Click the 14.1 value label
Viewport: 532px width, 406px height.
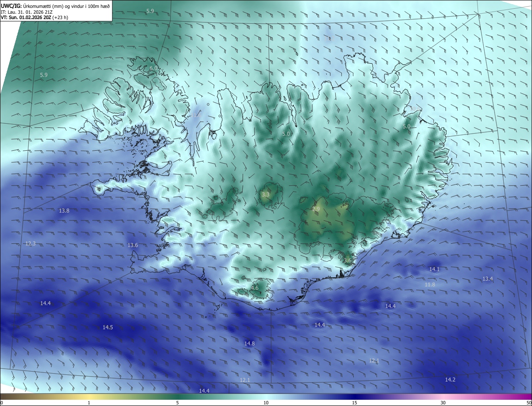pos(434,269)
